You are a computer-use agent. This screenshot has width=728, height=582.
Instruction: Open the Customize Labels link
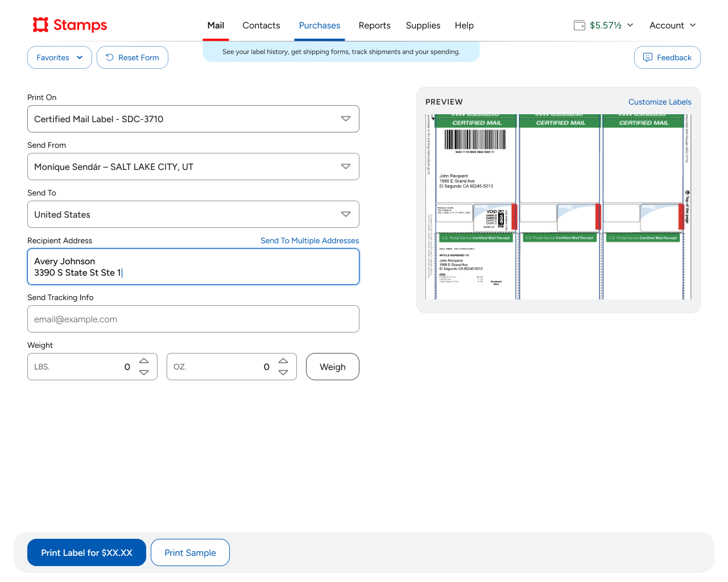(x=659, y=102)
